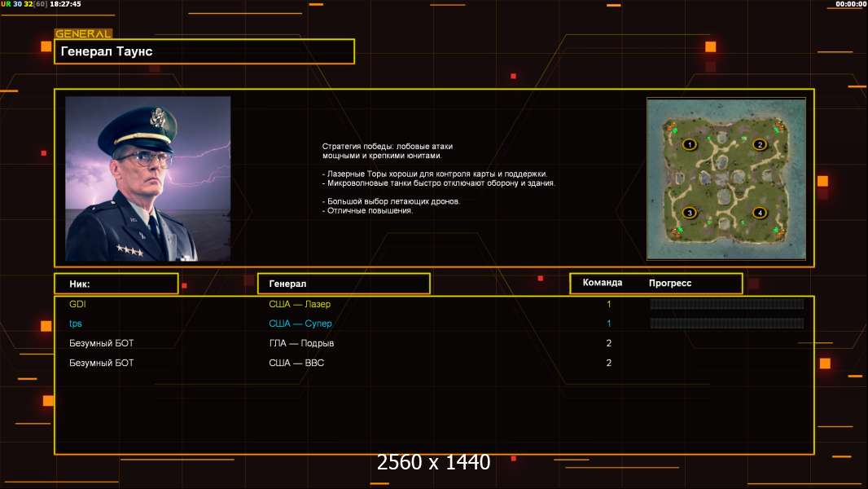Click the 'Большой выбор летающих дронов' line
This screenshot has height=489, width=868.
(391, 201)
